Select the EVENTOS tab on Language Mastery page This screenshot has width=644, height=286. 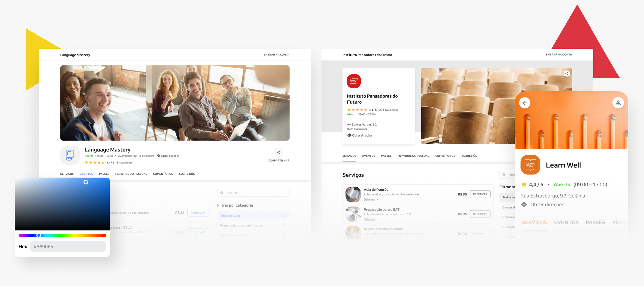(x=86, y=174)
